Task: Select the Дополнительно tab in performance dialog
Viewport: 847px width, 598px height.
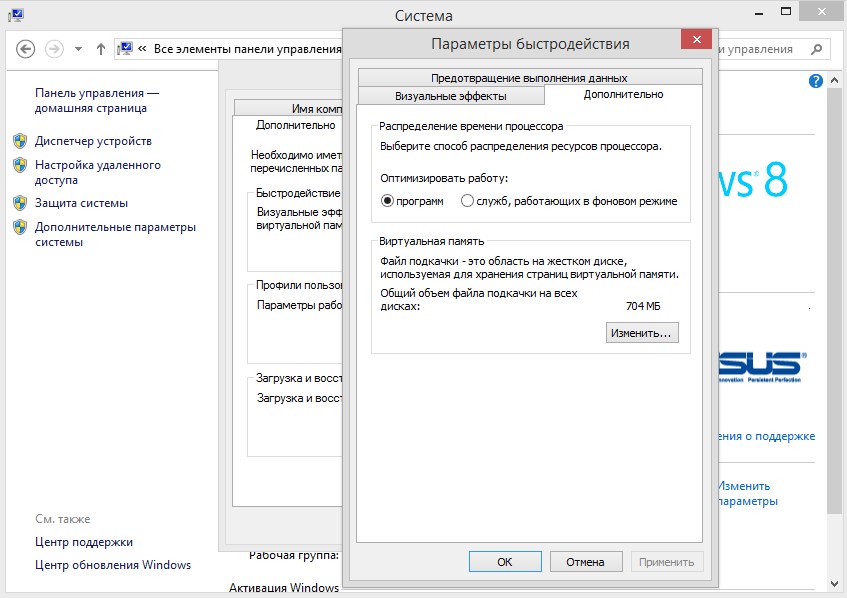Action: pyautogui.click(x=623, y=95)
